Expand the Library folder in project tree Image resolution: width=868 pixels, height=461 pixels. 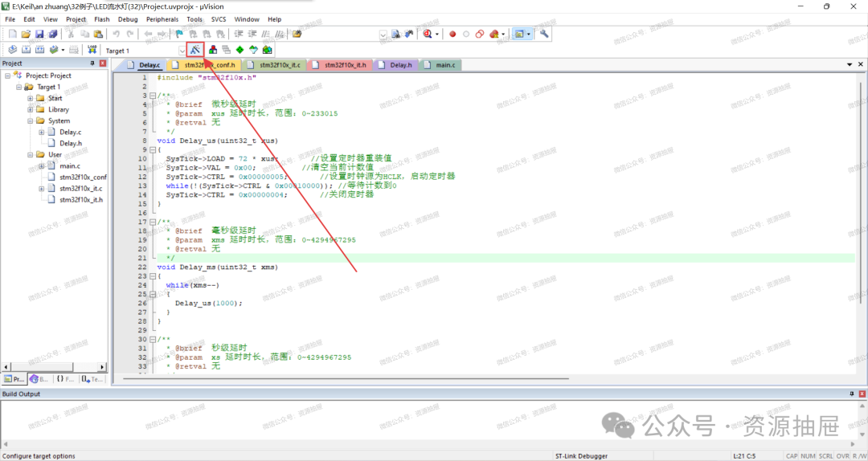30,109
